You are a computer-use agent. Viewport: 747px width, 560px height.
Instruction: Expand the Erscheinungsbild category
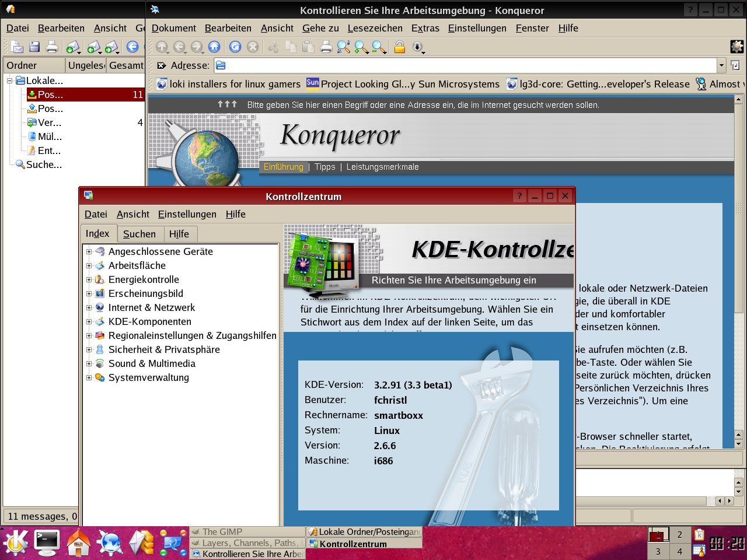coord(89,294)
